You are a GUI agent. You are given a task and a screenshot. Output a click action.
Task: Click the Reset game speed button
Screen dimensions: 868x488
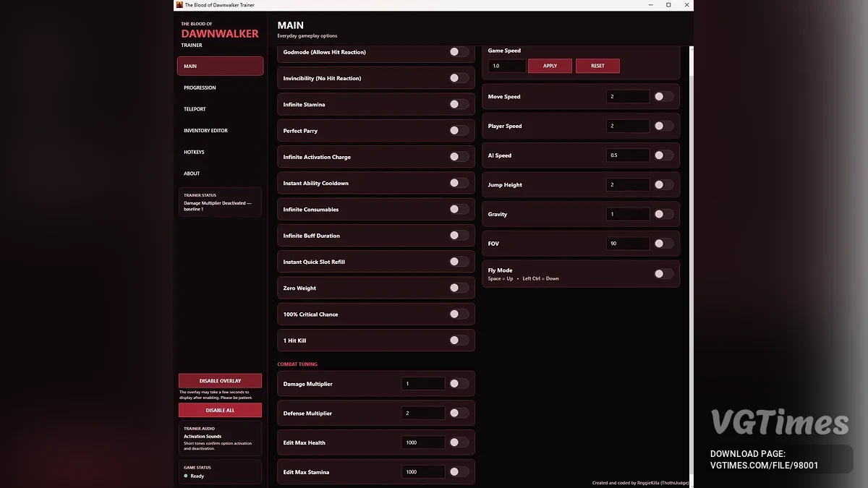[x=597, y=66]
